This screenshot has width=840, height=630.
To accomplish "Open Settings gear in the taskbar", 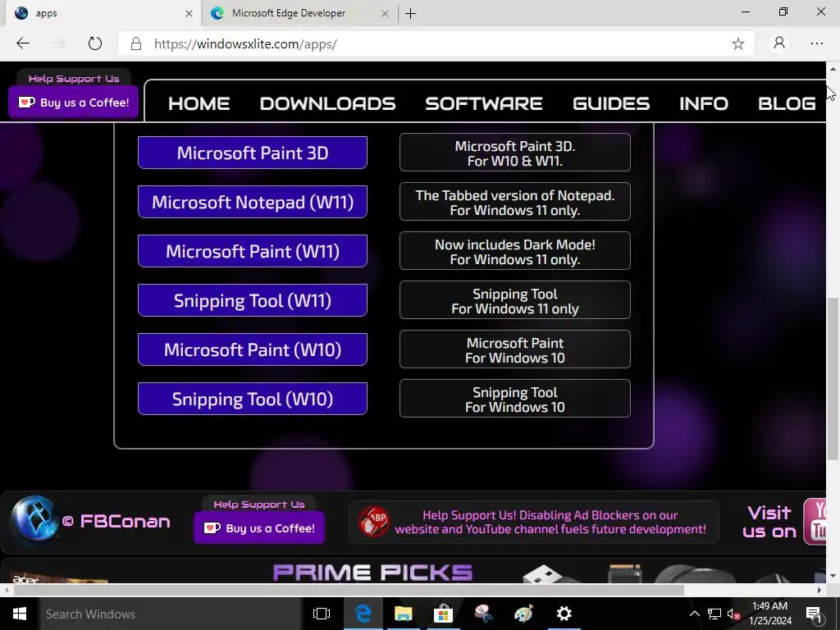I will coord(564,614).
